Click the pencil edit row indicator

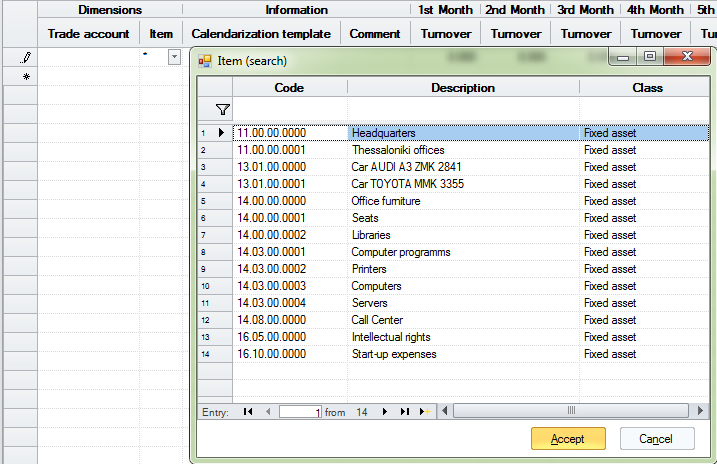[x=26, y=58]
